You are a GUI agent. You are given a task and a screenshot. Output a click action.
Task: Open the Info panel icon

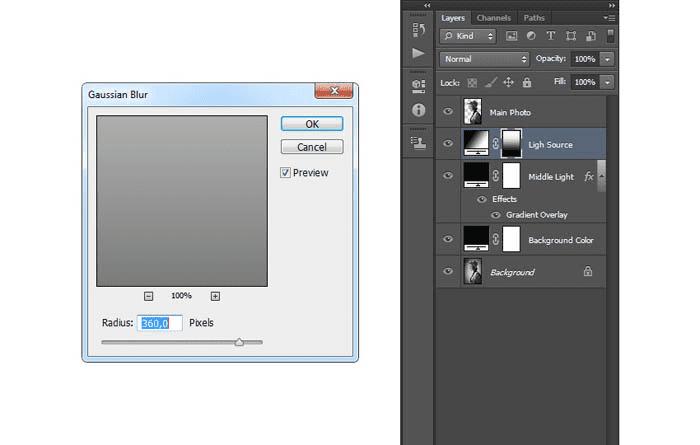[x=418, y=110]
